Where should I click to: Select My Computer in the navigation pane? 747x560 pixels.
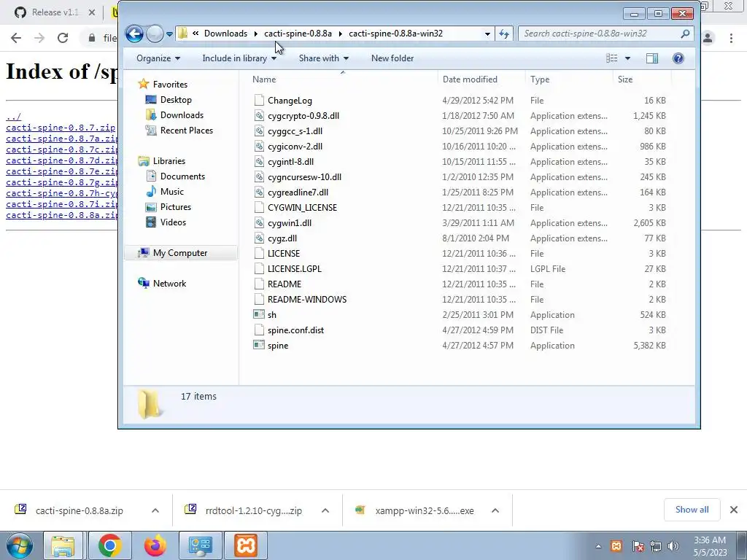(179, 253)
